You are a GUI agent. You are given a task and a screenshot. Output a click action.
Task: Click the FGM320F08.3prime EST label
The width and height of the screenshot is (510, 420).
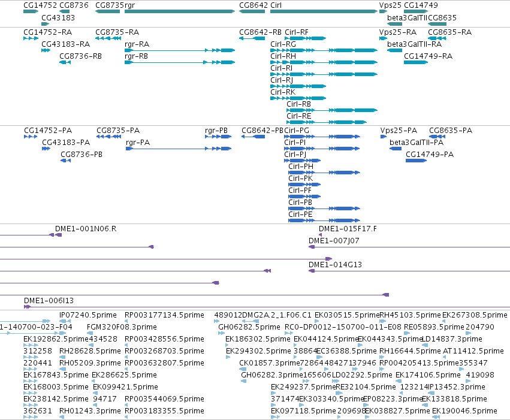[122, 327]
